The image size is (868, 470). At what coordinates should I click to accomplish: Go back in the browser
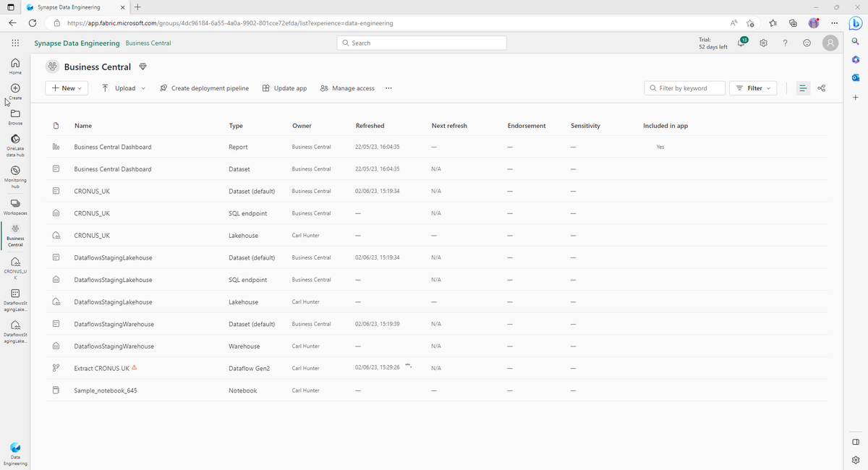12,23
